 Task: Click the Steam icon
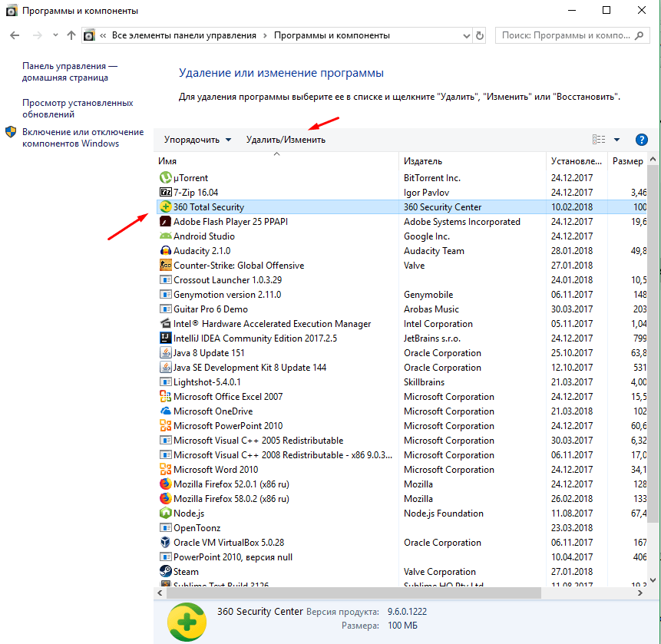coord(165,572)
